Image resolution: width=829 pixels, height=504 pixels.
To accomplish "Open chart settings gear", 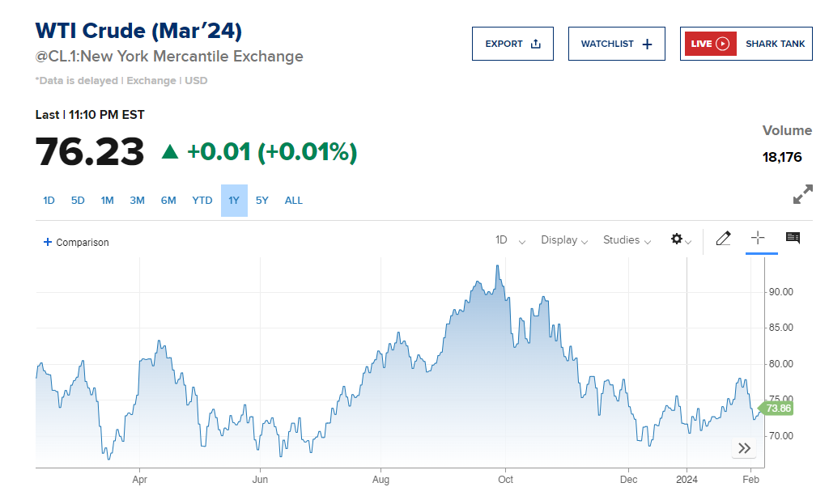I will click(678, 239).
